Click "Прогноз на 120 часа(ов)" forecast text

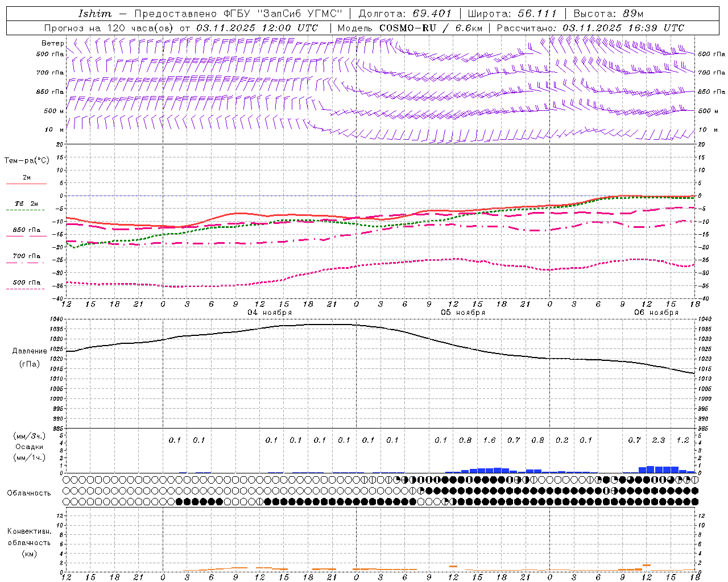point(110,28)
